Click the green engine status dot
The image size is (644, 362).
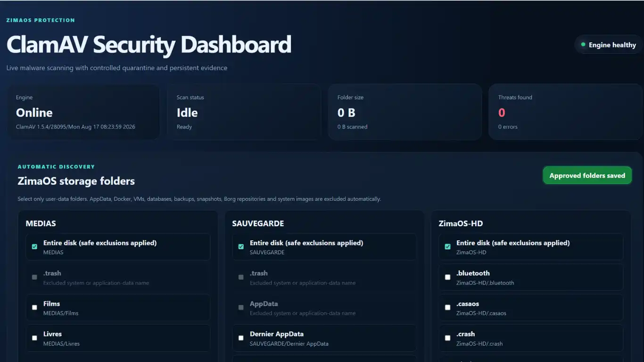[583, 45]
